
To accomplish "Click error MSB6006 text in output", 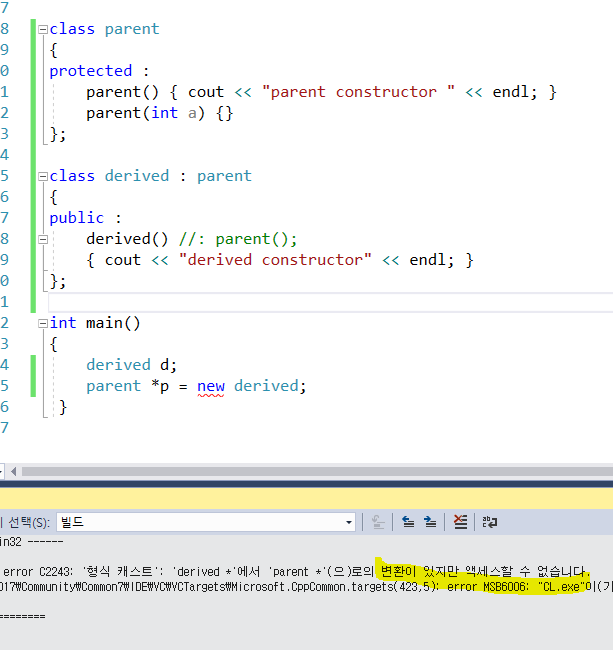I will pyautogui.click(x=516, y=587).
